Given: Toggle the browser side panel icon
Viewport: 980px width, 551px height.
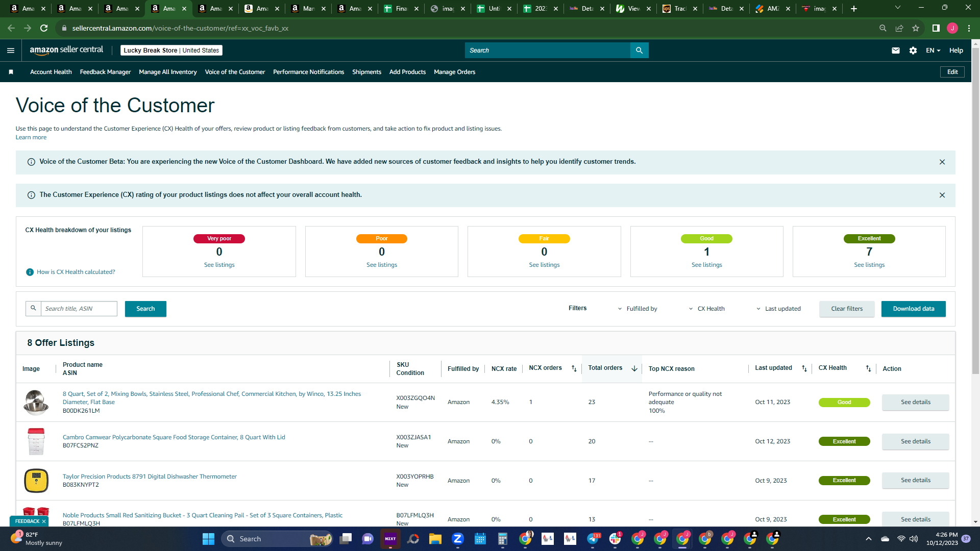Looking at the screenshot, I should coord(936,28).
